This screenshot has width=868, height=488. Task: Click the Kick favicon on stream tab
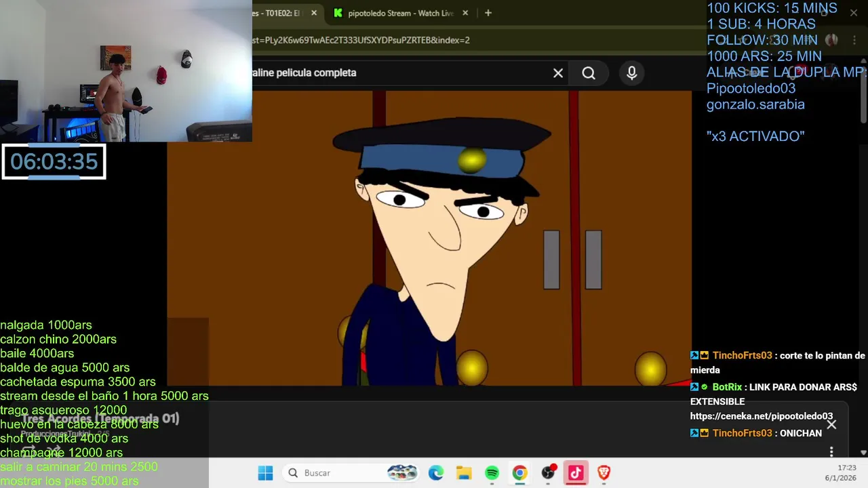coord(338,13)
